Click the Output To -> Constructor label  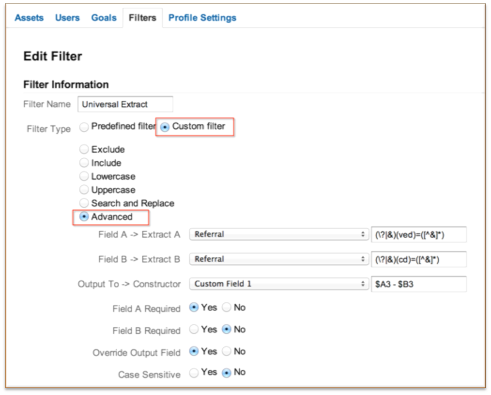pyautogui.click(x=129, y=284)
